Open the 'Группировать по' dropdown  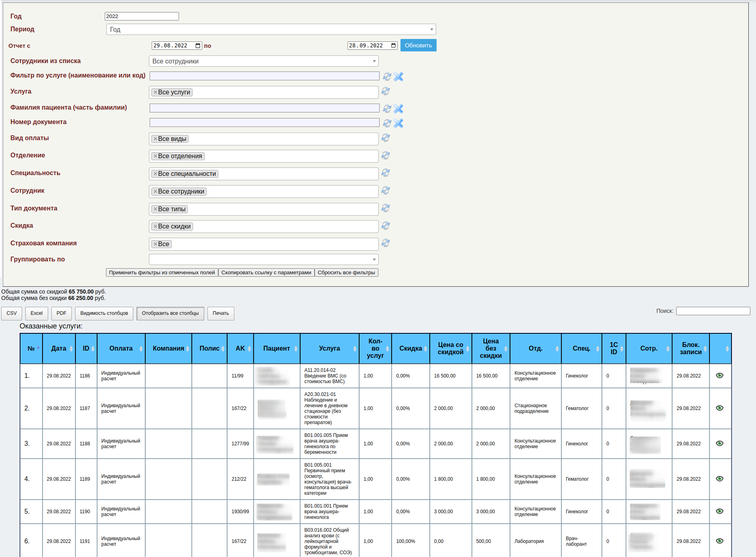point(264,259)
